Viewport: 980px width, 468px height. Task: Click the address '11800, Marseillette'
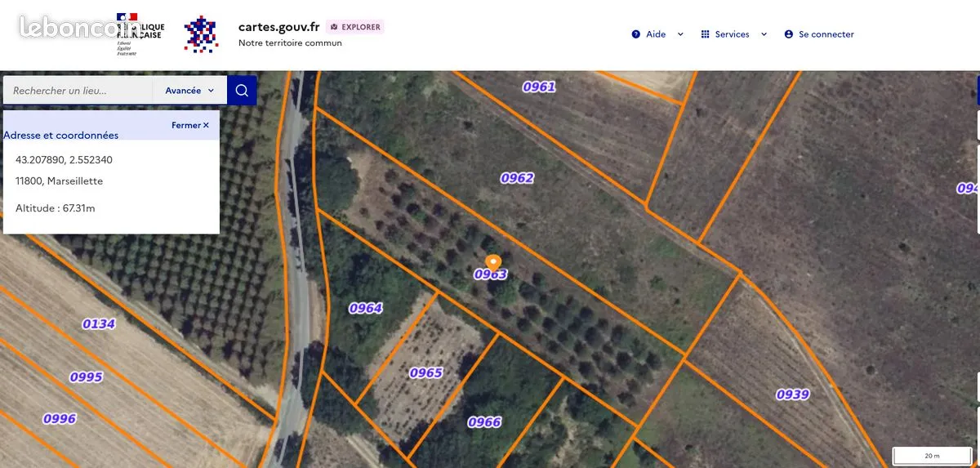point(60,181)
